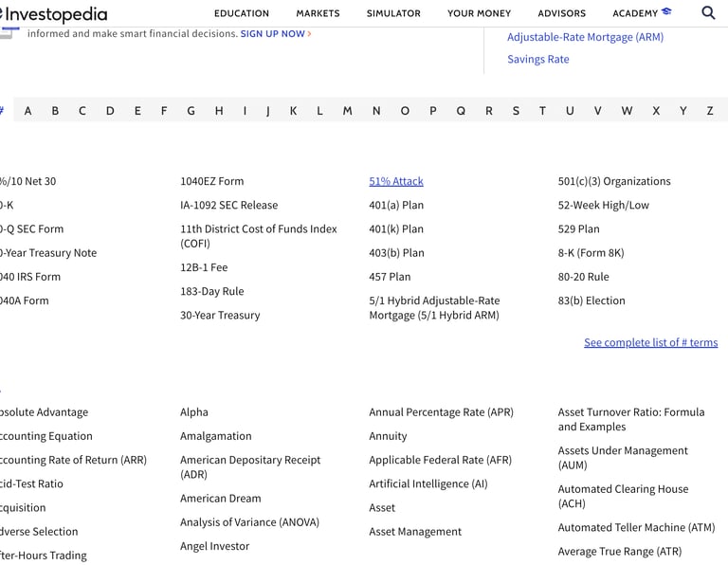Jump to letter W terms
728x565 pixels.
(x=627, y=111)
